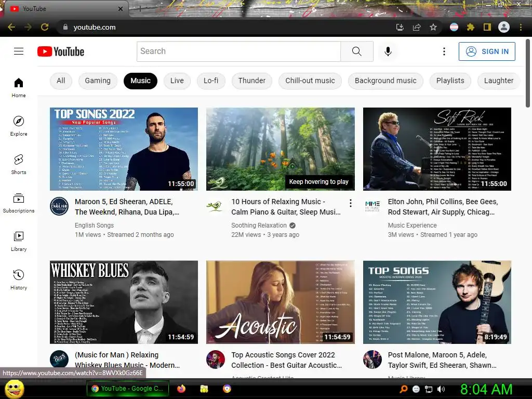Open Chrome three-dot menu
The image size is (532, 399).
point(521,27)
